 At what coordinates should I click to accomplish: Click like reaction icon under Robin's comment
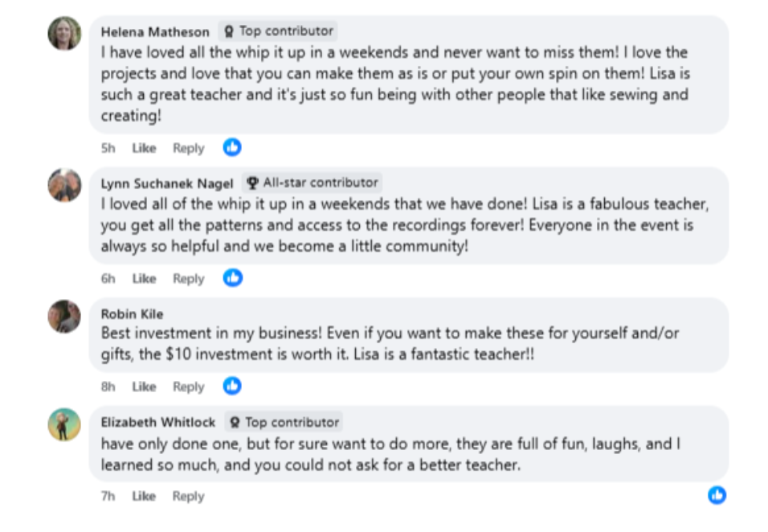(x=232, y=387)
